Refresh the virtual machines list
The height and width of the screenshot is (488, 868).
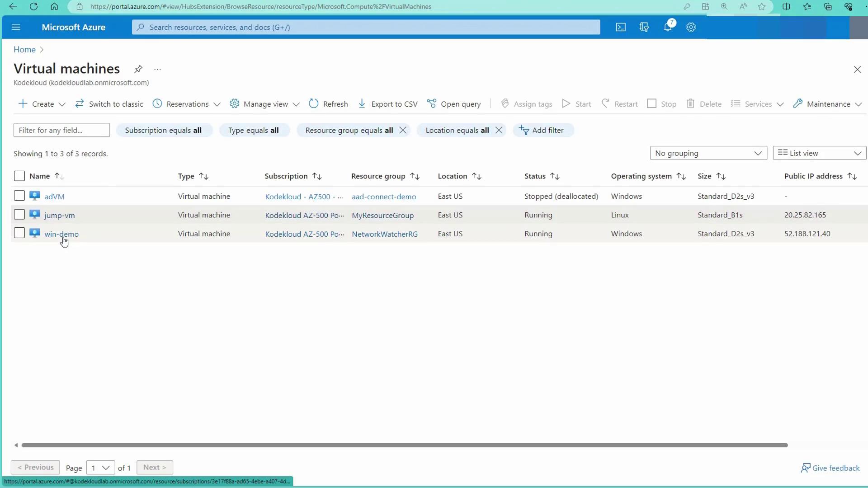328,104
